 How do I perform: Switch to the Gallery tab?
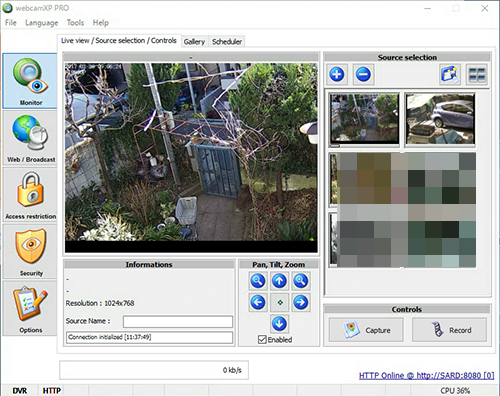pos(194,42)
